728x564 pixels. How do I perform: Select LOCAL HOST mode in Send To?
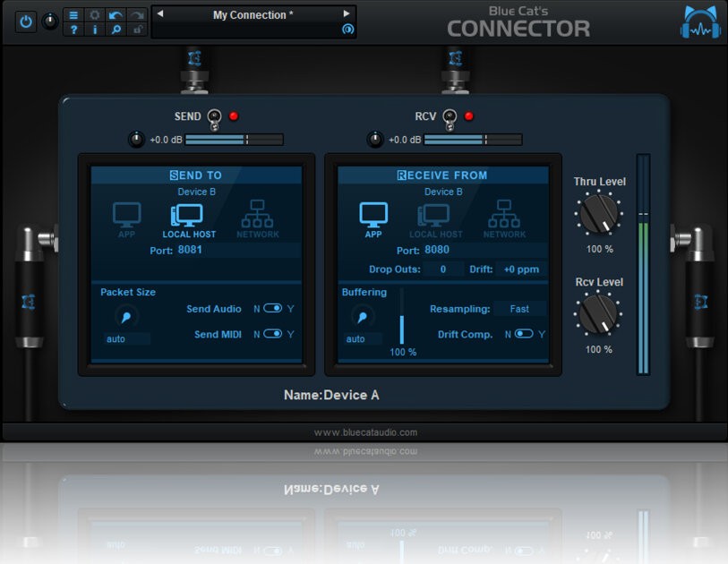[x=189, y=221]
